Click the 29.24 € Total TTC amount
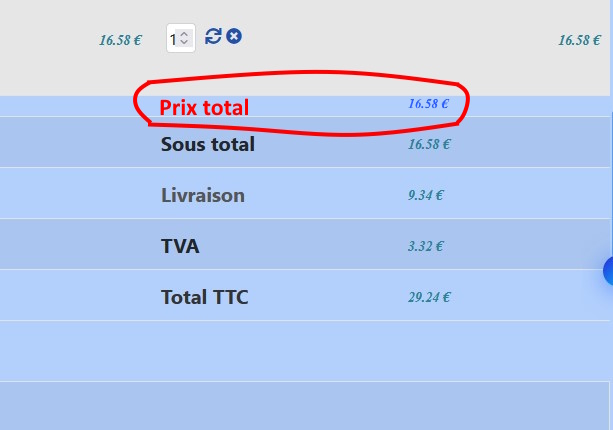 429,297
